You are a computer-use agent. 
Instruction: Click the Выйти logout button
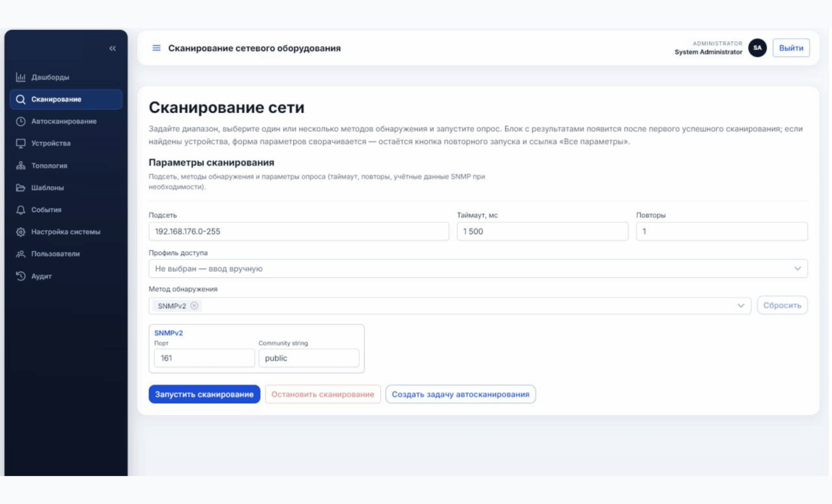[x=791, y=48]
